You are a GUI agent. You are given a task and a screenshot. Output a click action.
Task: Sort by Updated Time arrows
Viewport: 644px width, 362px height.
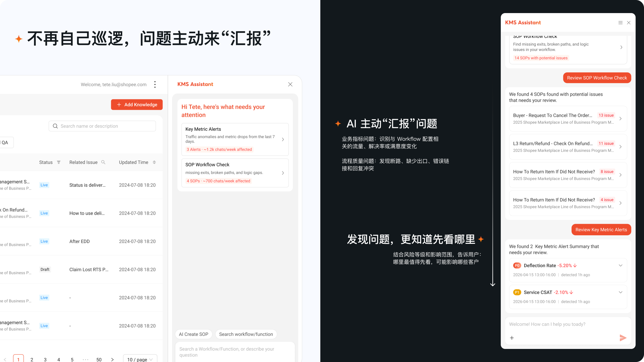pyautogui.click(x=154, y=162)
